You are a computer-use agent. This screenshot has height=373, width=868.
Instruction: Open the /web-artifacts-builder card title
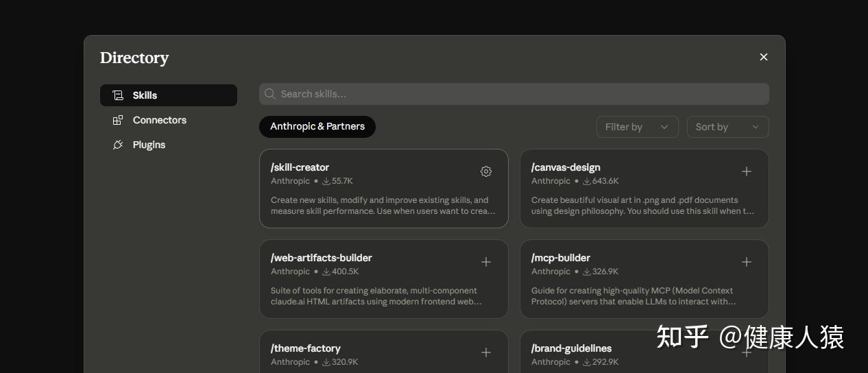pyautogui.click(x=322, y=258)
